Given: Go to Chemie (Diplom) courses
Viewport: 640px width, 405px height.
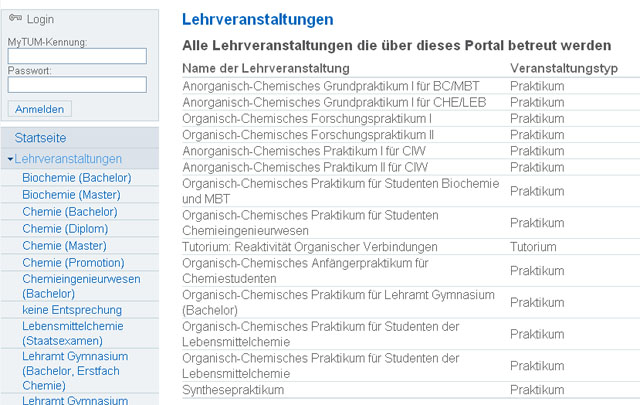Looking at the screenshot, I should tap(65, 229).
